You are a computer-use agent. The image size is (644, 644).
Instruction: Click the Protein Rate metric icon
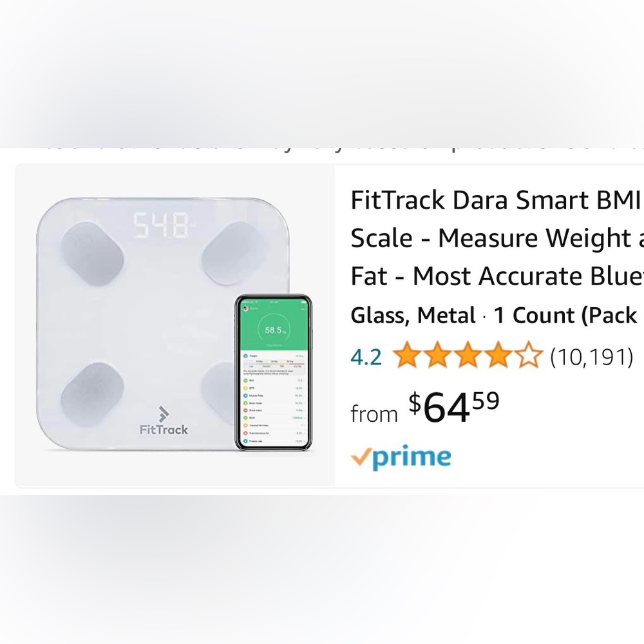click(245, 440)
